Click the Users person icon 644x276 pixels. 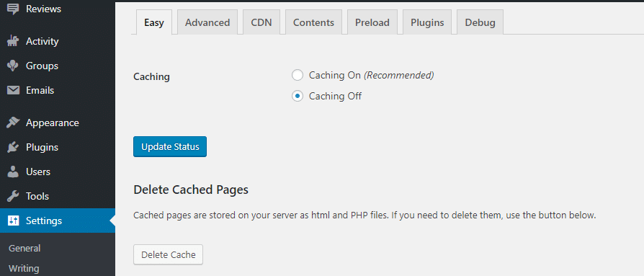point(13,172)
